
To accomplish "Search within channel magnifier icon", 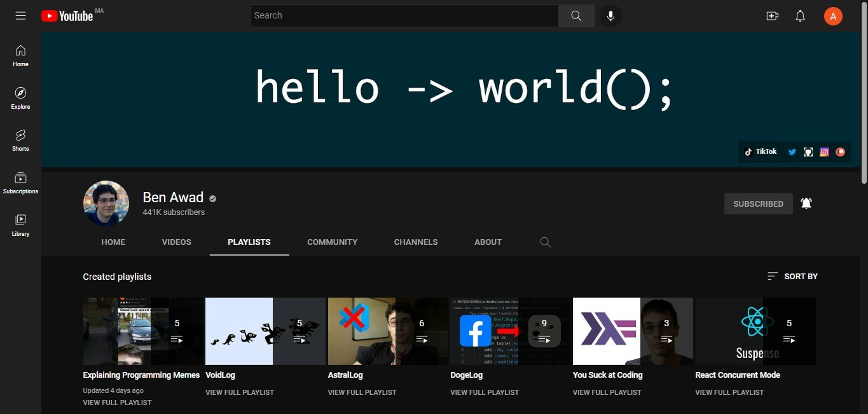I will tap(545, 242).
